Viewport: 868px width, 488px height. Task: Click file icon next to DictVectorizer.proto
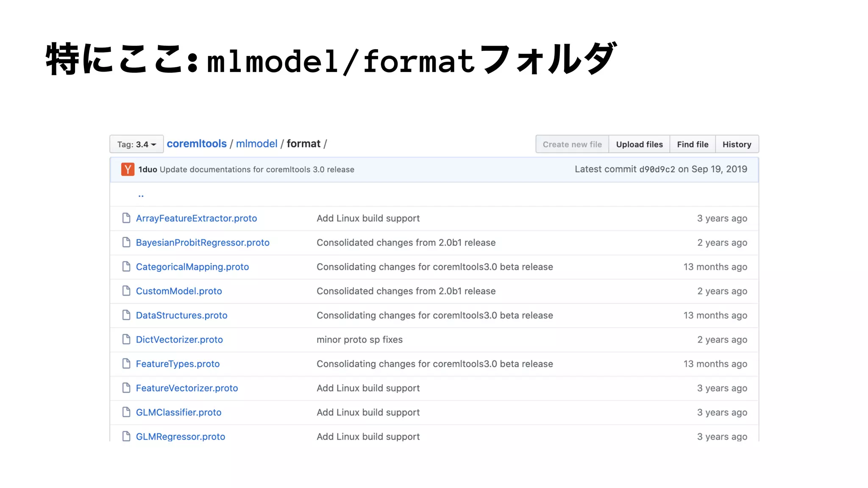126,339
